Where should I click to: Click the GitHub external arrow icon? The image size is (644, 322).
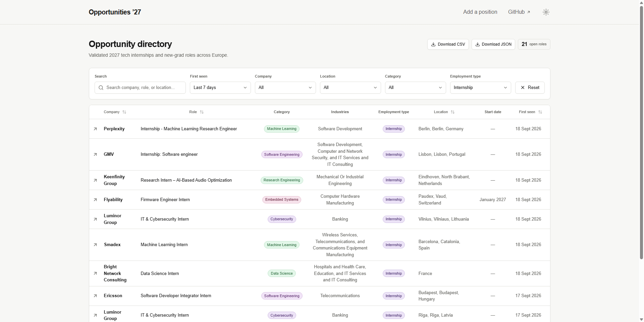[529, 12]
